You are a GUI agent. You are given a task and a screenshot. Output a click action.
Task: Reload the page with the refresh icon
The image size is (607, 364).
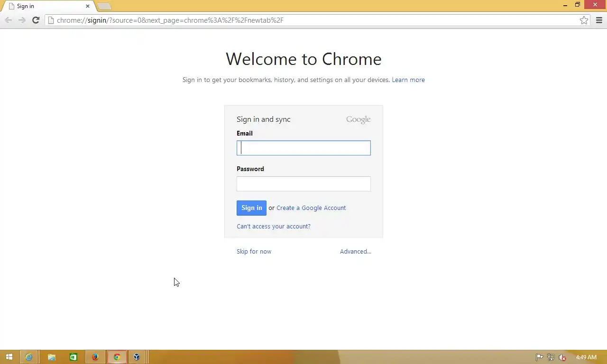click(36, 20)
